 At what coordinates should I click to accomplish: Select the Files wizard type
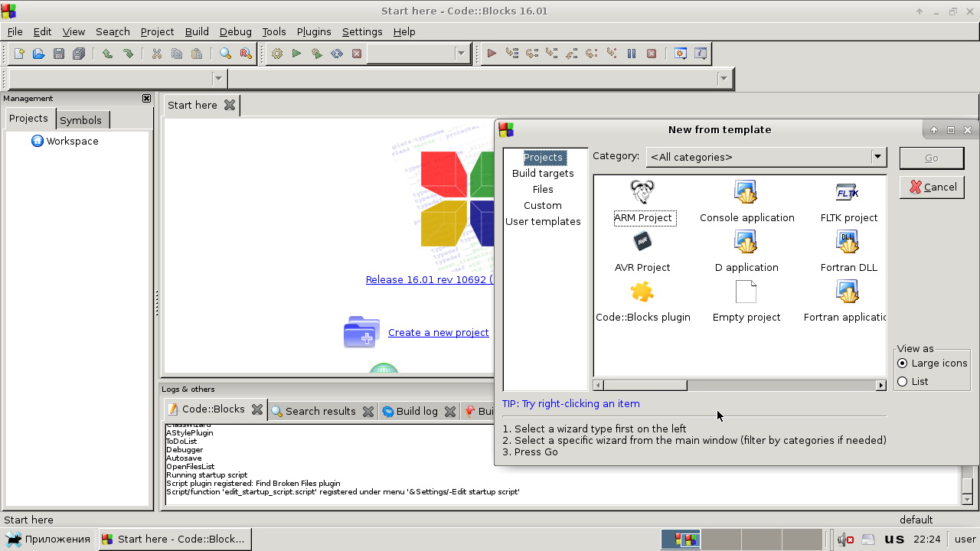tap(543, 189)
